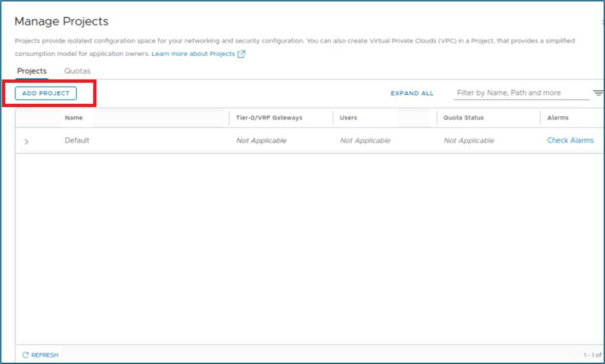
Task: Click Default's Quota Status Not Applicable cell
Action: (468, 140)
